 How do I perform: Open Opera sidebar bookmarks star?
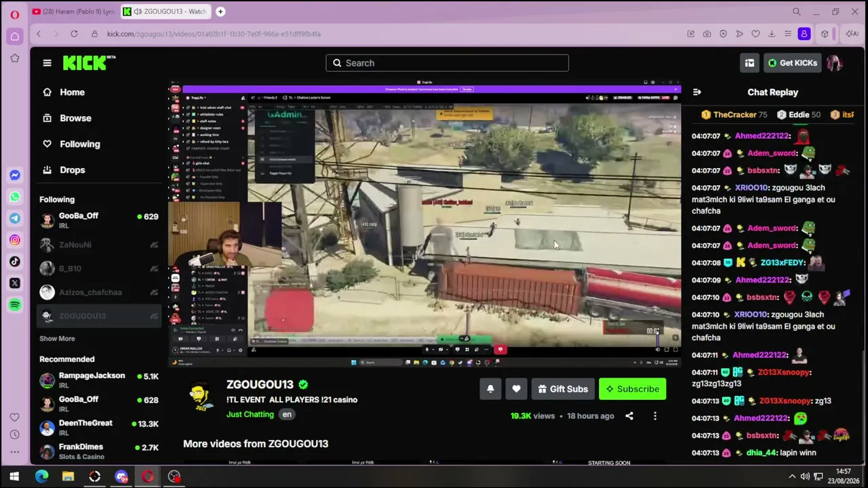click(15, 58)
